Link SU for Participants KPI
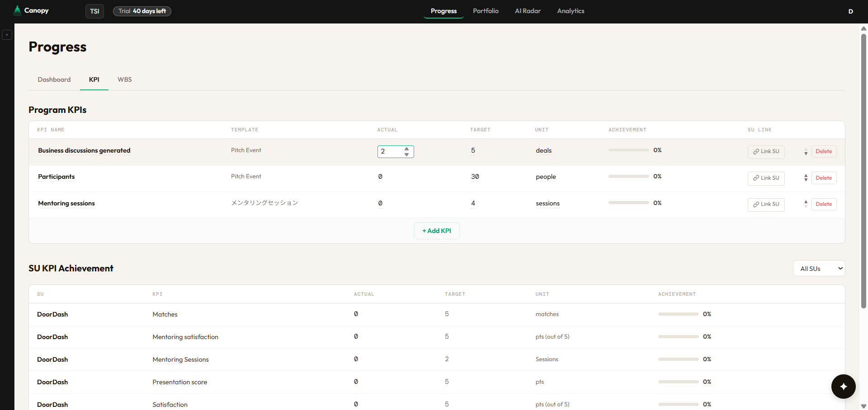Screen dimensions: 868x410 coord(766,178)
